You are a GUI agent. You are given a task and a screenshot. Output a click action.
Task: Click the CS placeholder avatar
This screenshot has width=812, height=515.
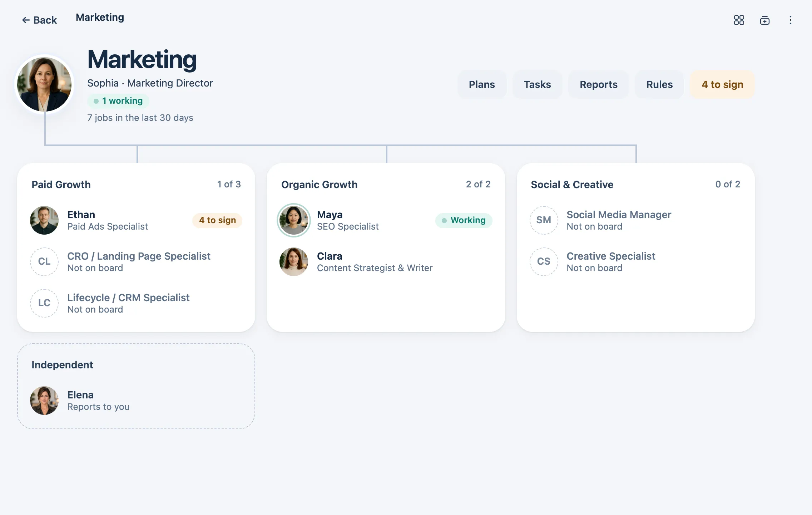544,262
